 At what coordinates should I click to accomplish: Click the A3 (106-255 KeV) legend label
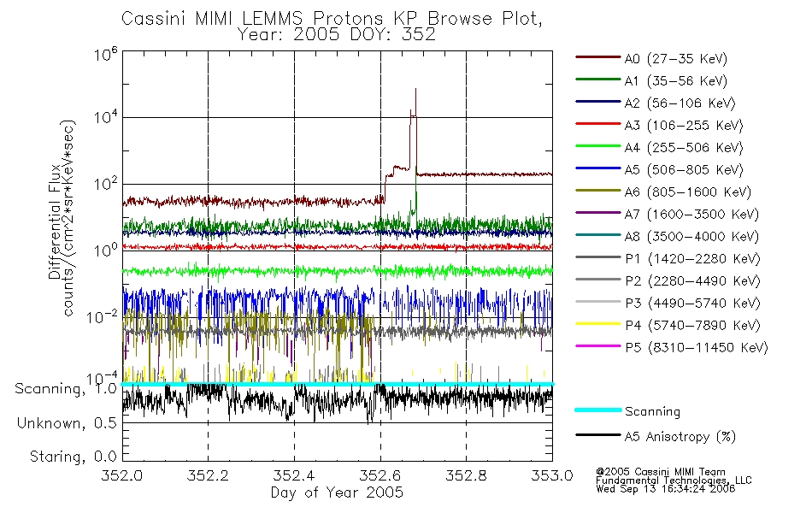point(684,126)
